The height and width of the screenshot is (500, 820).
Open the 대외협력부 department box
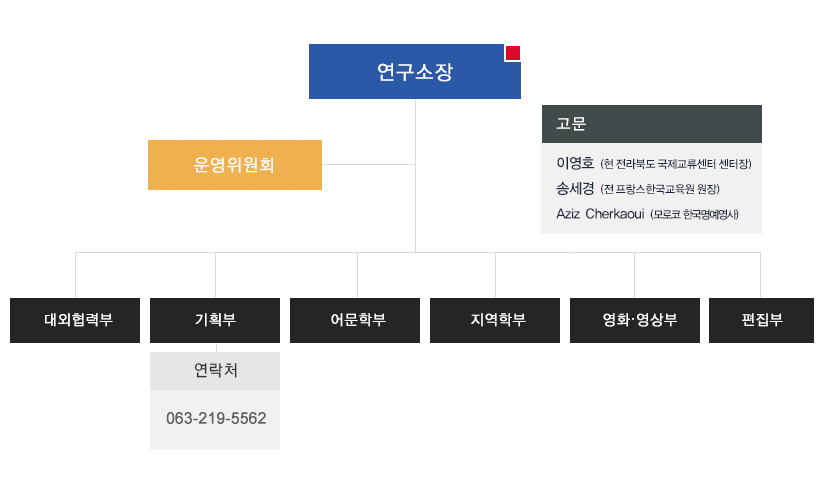(x=75, y=320)
